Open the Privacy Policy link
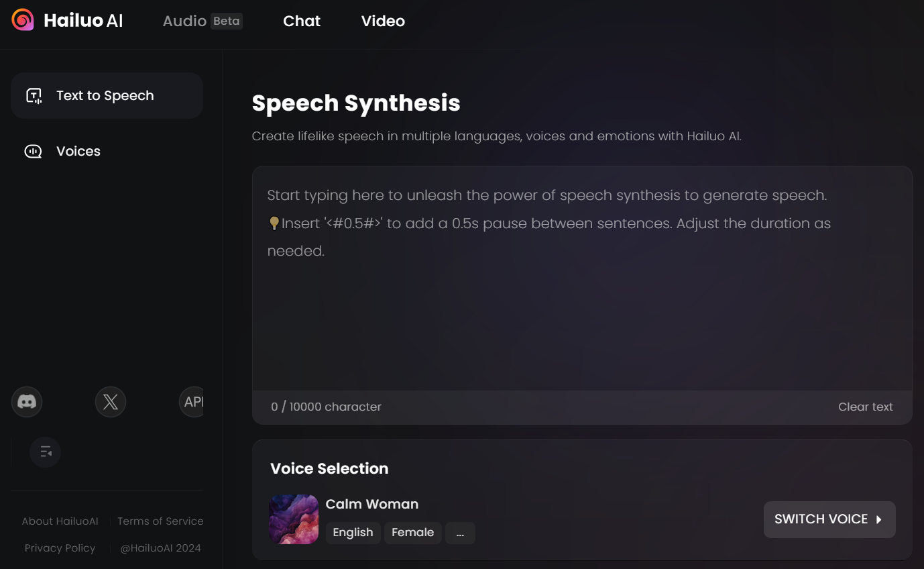The width and height of the screenshot is (924, 569). point(60,548)
